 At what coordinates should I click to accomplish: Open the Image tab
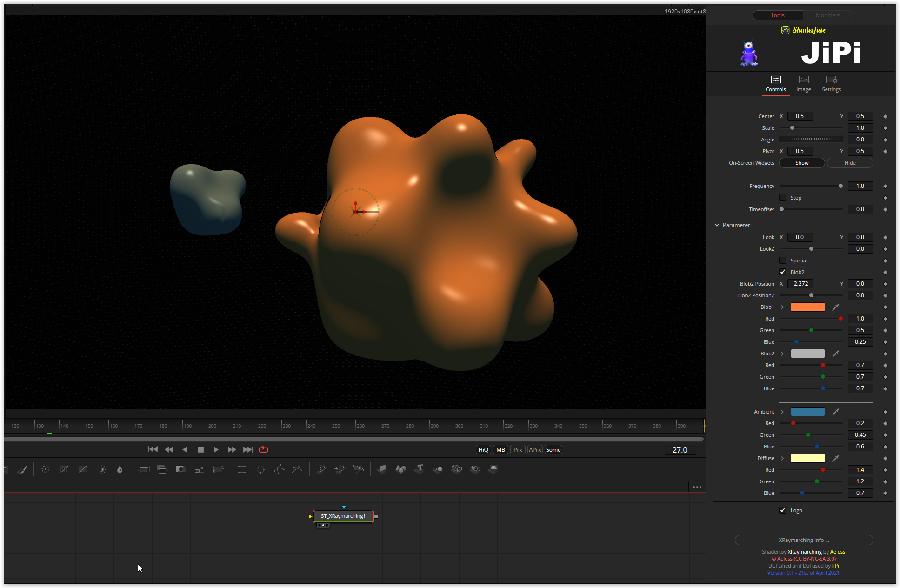tap(804, 84)
